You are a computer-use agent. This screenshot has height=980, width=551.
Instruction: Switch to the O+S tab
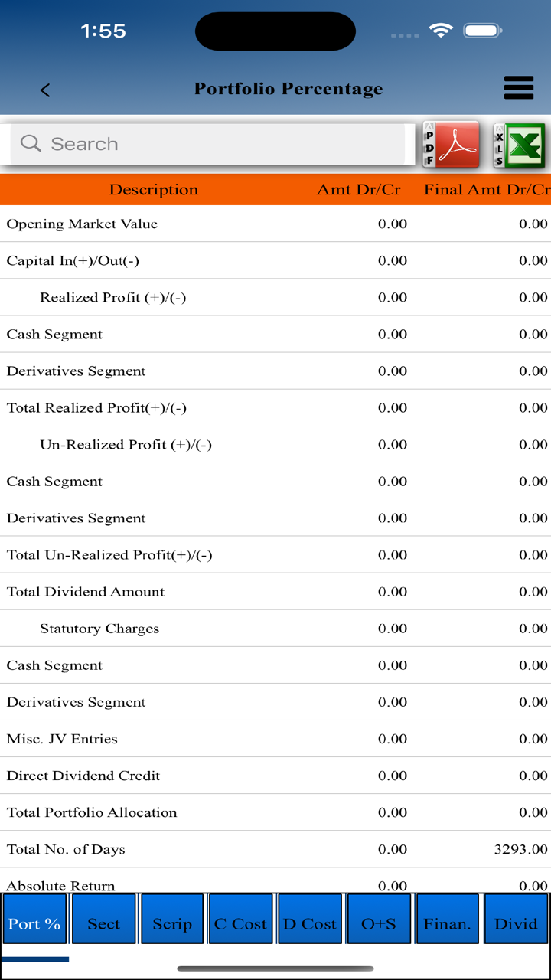pos(379,923)
